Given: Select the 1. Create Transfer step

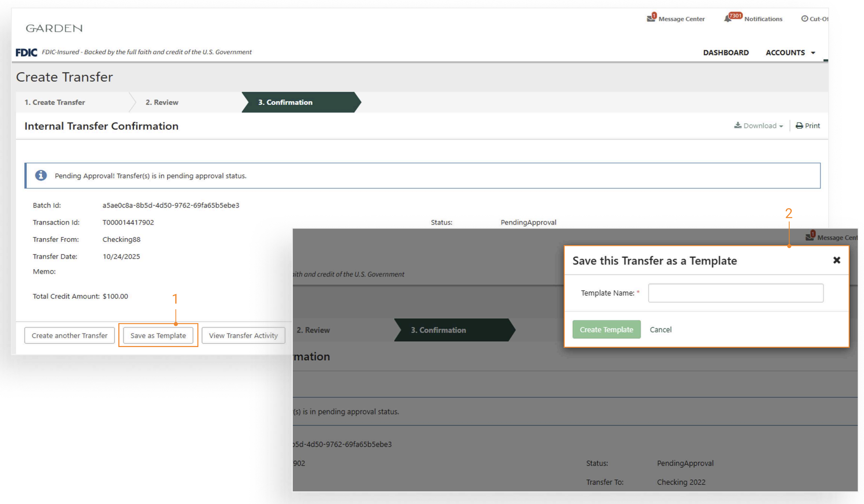Looking at the screenshot, I should (x=55, y=102).
